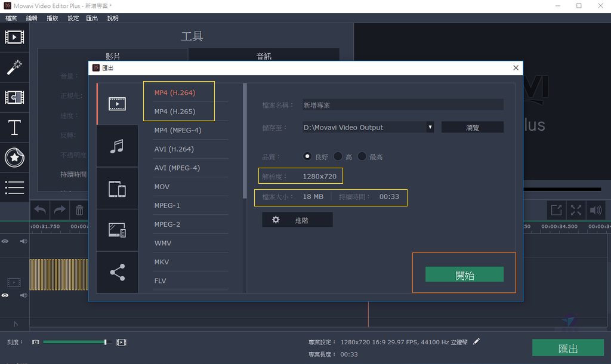The image size is (611, 364).
Task: Mute the video track speaker
Action: pos(24,295)
